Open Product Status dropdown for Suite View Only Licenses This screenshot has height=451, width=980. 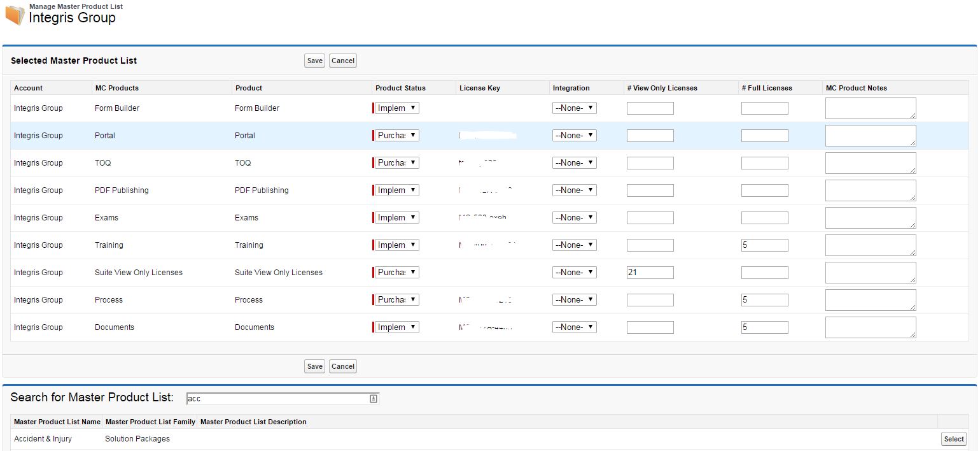pos(396,273)
